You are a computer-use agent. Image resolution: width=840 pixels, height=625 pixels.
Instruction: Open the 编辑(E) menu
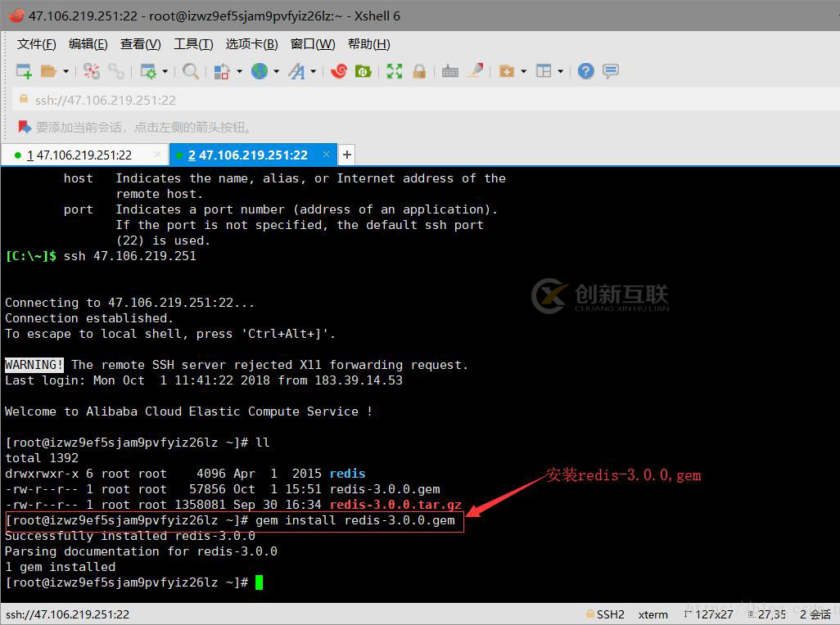pyautogui.click(x=88, y=44)
